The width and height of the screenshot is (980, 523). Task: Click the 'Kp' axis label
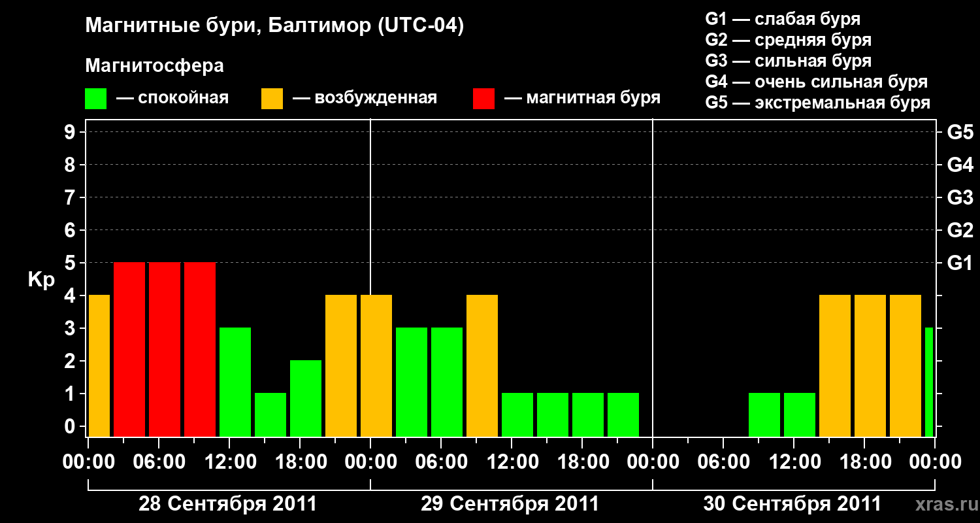[41, 280]
